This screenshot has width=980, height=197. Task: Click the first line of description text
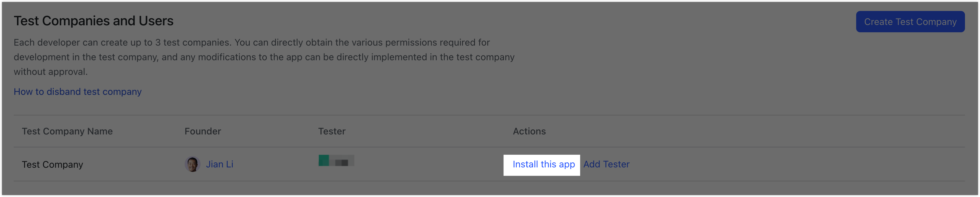point(252,43)
